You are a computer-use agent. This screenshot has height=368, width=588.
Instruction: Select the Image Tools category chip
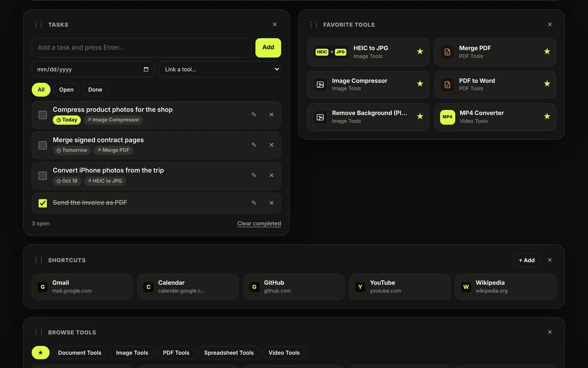tap(132, 353)
